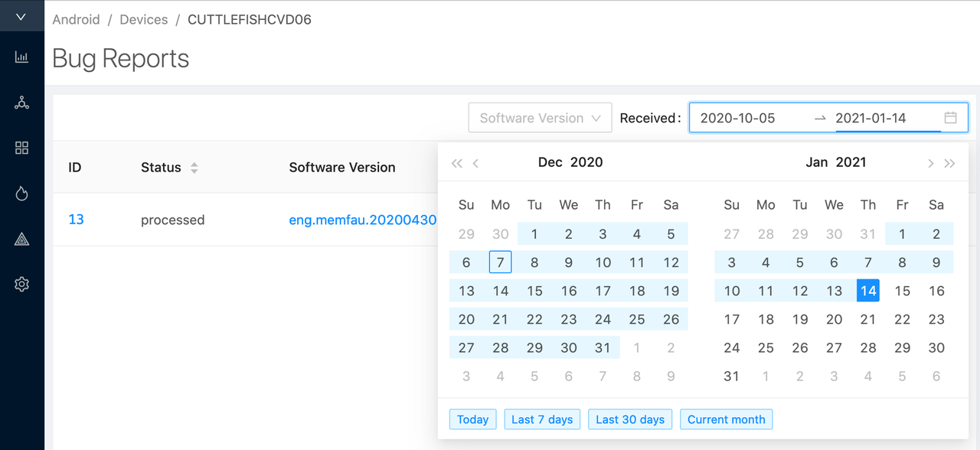Select December 7 in the calendar
Image resolution: width=980 pixels, height=450 pixels.
tap(500, 262)
